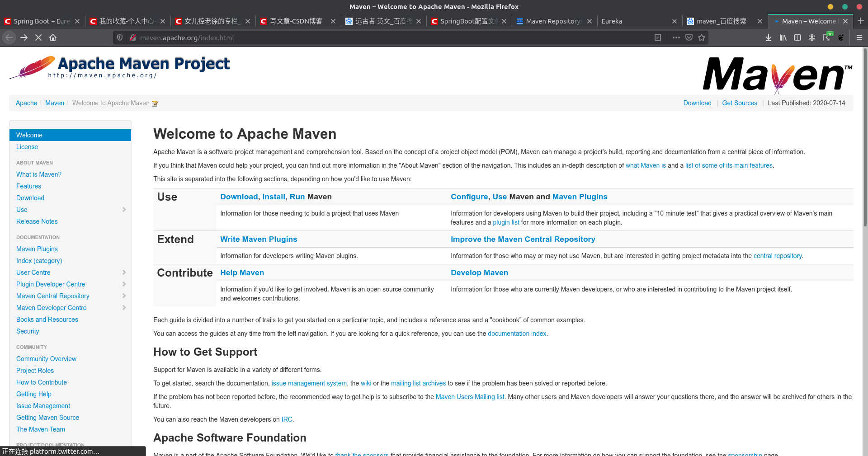The width and height of the screenshot is (868, 456).
Task: Click Get Sources in header bar
Action: coord(740,103)
